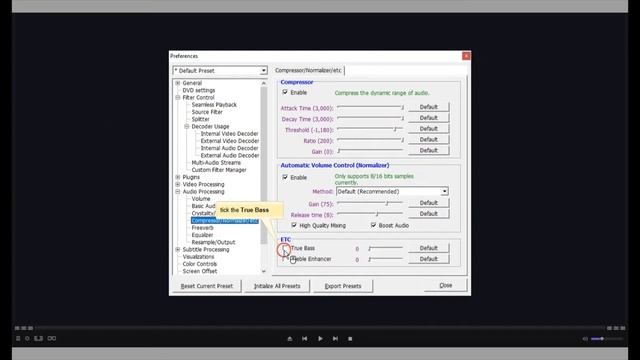Open DVD settings in the tree

[199, 90]
